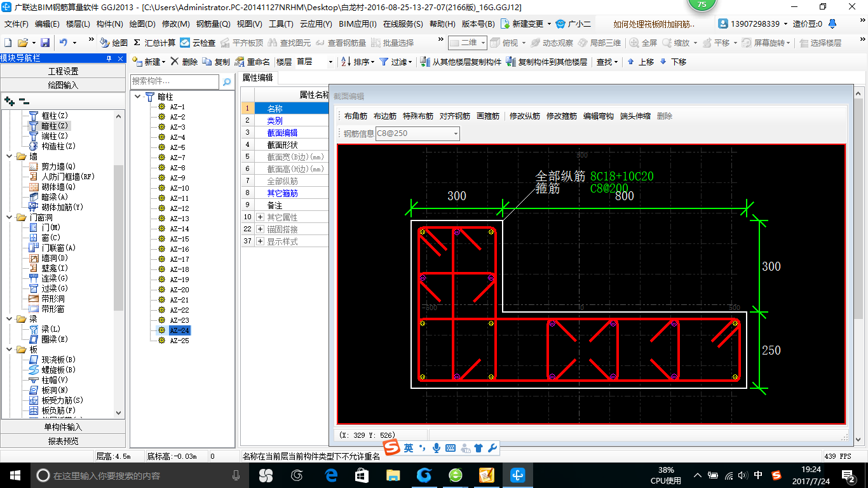This screenshot has height=488, width=868.
Task: Click the 布边筋 button
Action: pyautogui.click(x=385, y=116)
